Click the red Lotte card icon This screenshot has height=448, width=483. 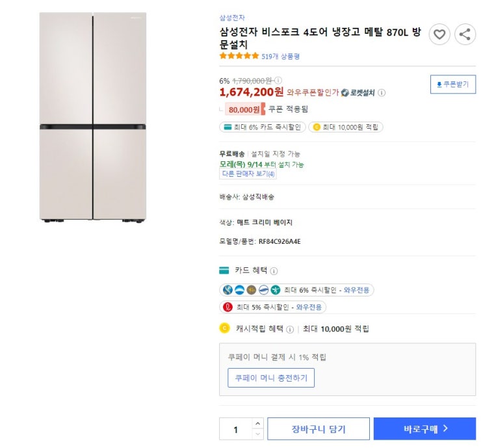tap(228, 307)
